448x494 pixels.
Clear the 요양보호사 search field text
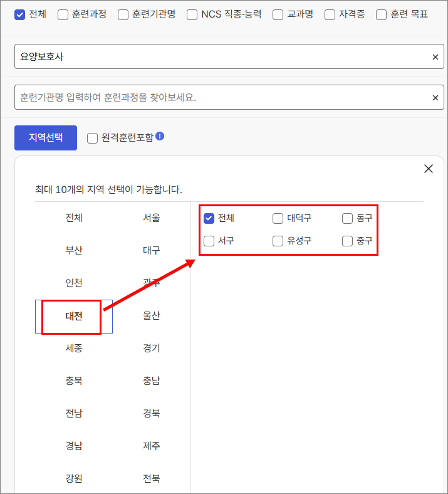[x=435, y=57]
